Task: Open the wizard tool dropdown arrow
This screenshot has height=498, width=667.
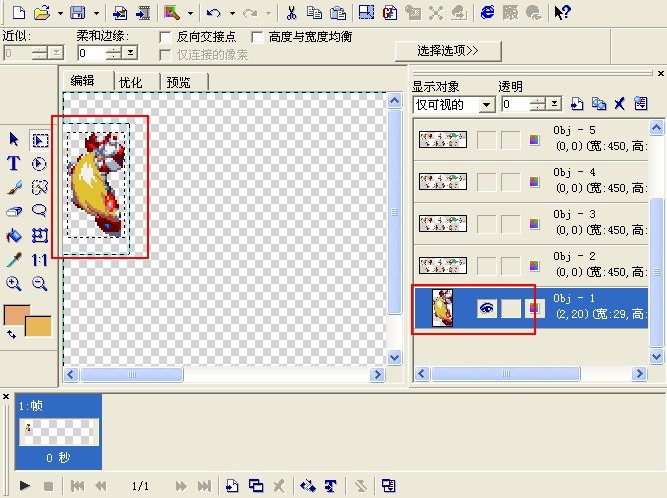Action: pyautogui.click(x=190, y=14)
